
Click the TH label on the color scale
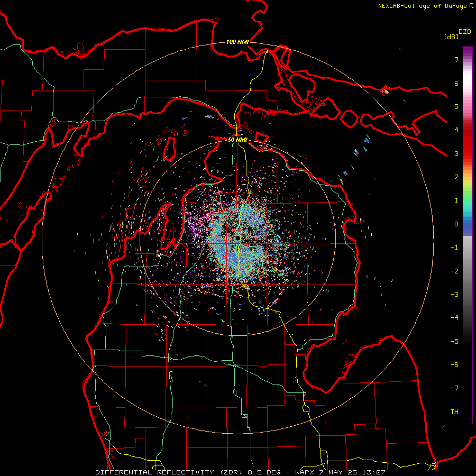[454, 412]
